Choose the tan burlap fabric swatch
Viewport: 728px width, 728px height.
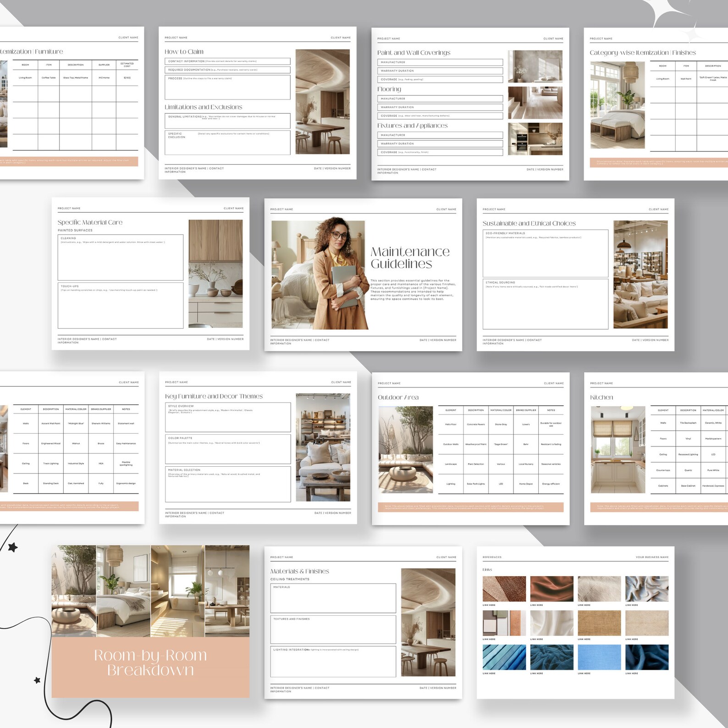[x=599, y=623]
